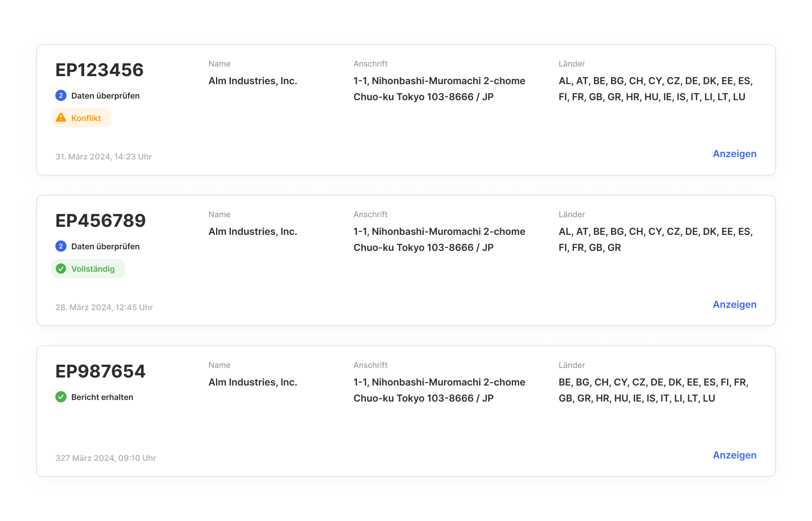Open EP123456 via its Anzeigen link
This screenshot has height=521, width=812.
click(734, 154)
